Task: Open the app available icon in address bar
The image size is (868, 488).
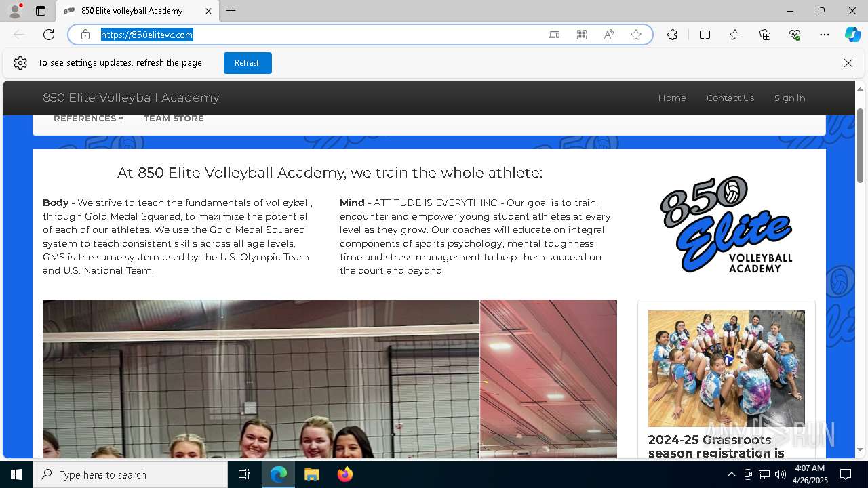Action: (555, 35)
